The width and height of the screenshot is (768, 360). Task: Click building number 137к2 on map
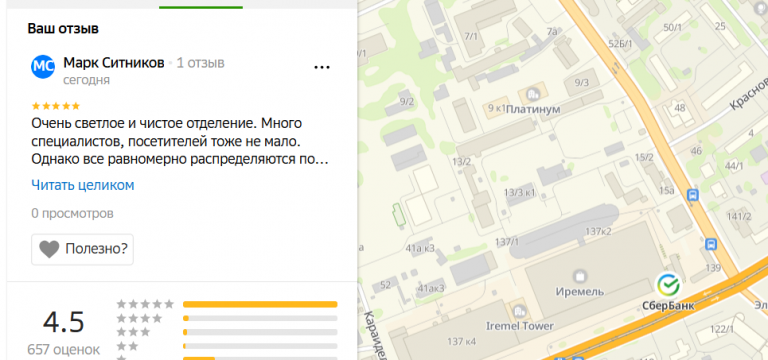tap(599, 231)
